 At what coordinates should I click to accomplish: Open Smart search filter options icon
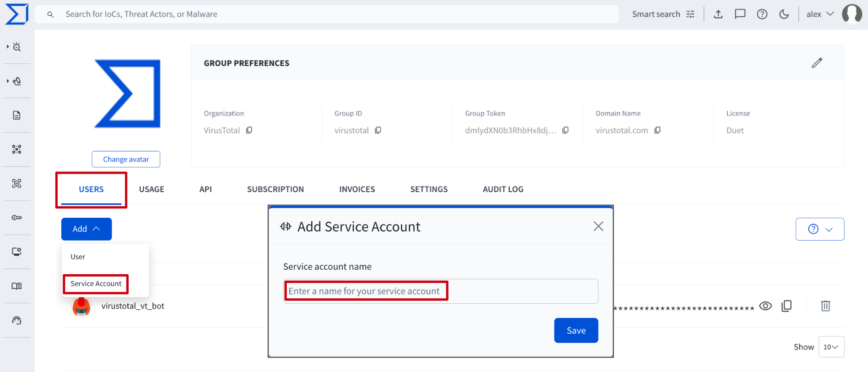[690, 14]
